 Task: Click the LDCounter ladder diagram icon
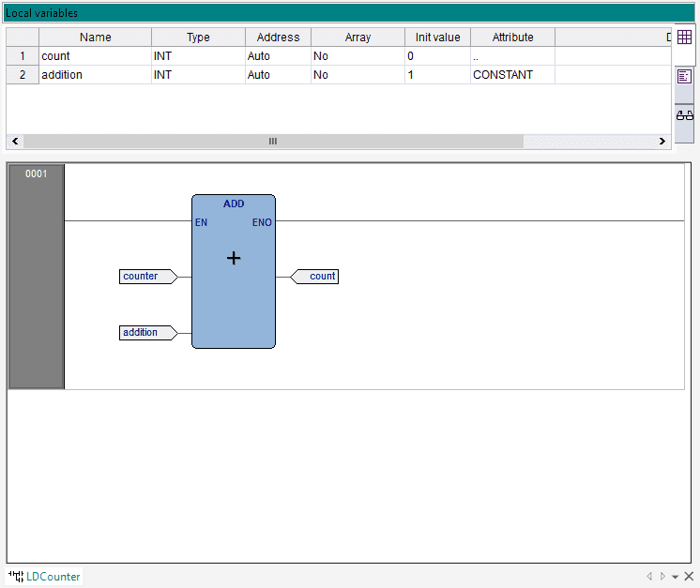pyautogui.click(x=15, y=576)
